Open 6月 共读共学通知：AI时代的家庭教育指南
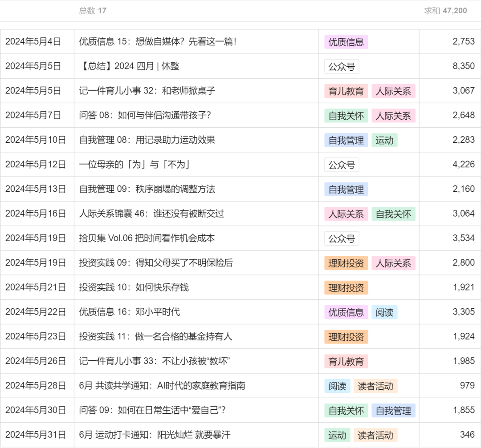The image size is (481, 448). pyautogui.click(x=162, y=385)
